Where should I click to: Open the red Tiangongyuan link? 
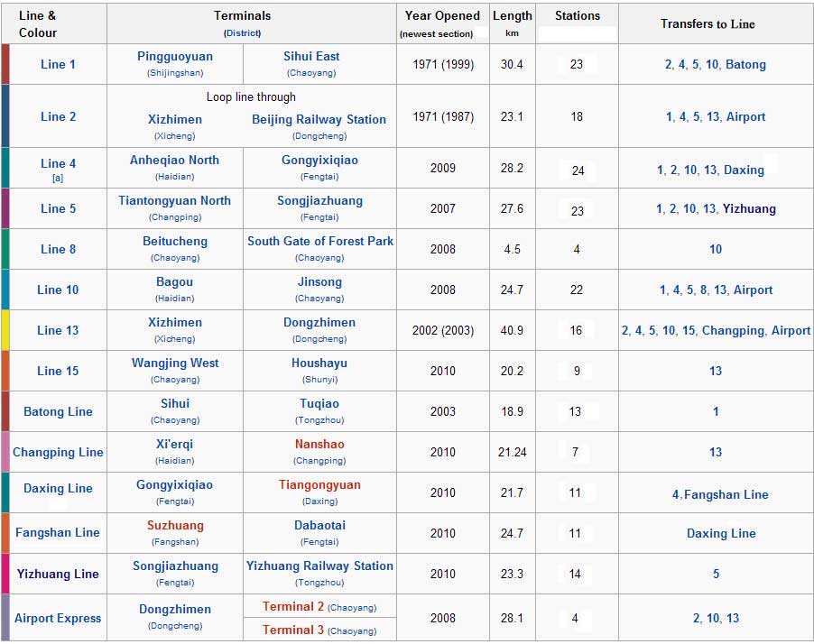pyautogui.click(x=319, y=484)
